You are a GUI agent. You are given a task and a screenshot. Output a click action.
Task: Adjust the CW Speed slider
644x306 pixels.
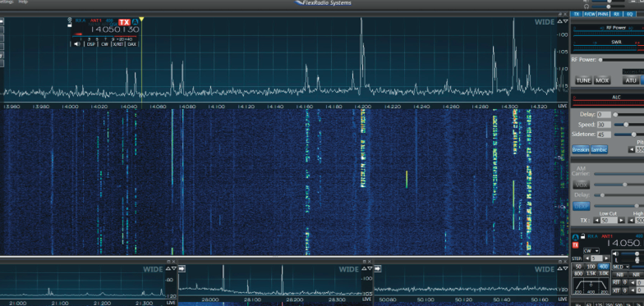click(629, 125)
